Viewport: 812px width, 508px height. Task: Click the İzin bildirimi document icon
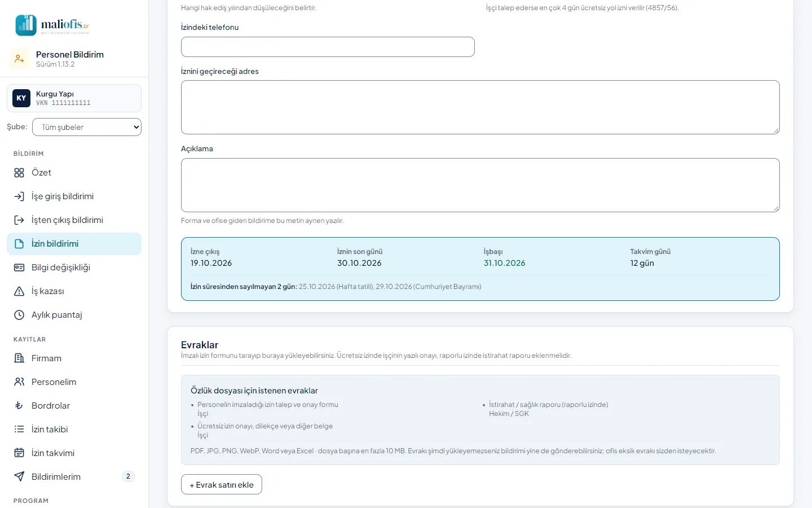click(19, 244)
